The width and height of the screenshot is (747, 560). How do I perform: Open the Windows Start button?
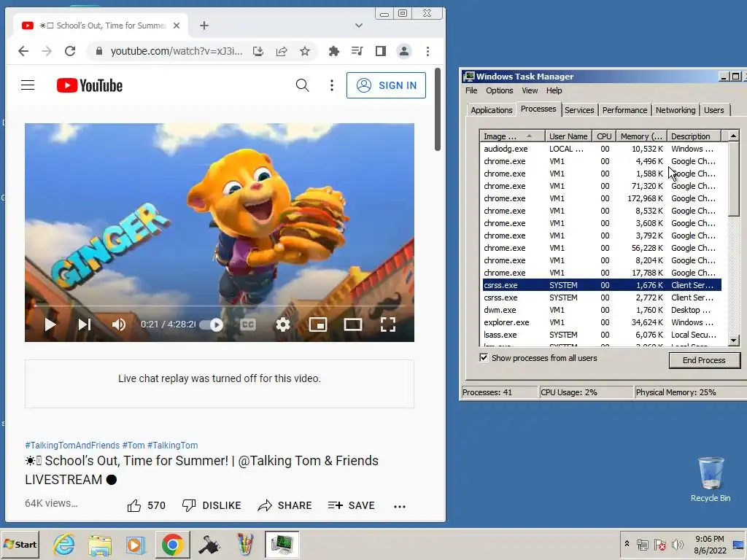20,544
